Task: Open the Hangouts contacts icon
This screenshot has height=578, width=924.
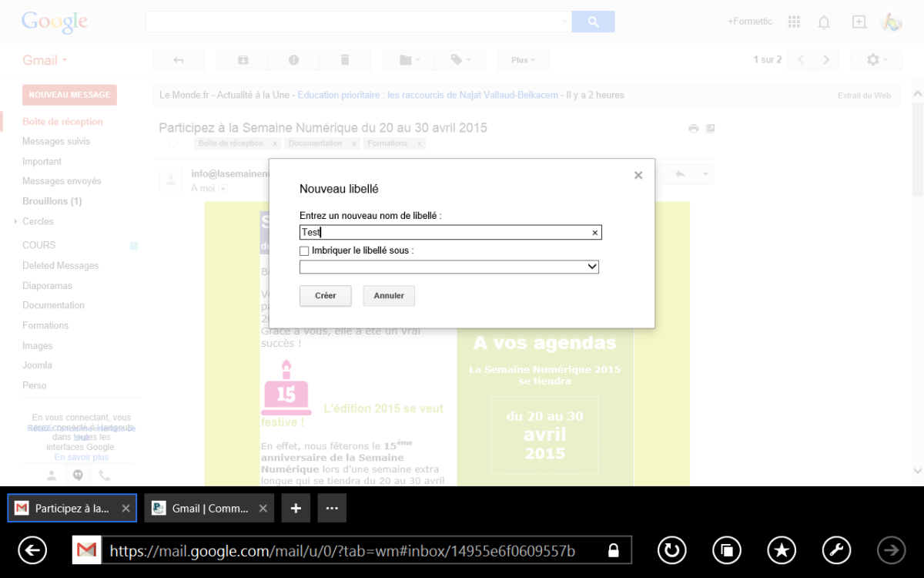Action: click(x=52, y=475)
